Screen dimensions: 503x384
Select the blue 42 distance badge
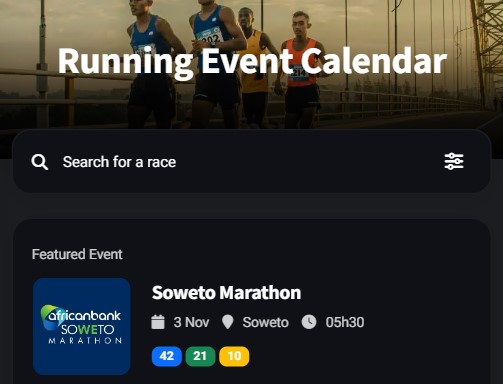tap(167, 356)
